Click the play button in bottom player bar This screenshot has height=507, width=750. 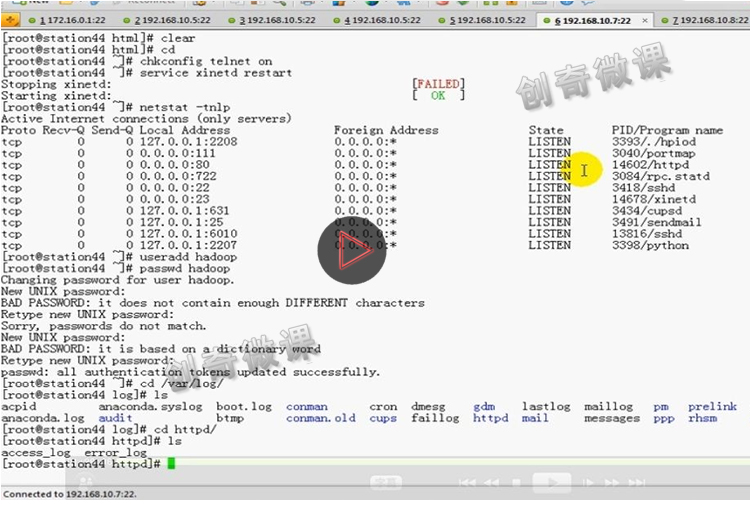(552, 482)
